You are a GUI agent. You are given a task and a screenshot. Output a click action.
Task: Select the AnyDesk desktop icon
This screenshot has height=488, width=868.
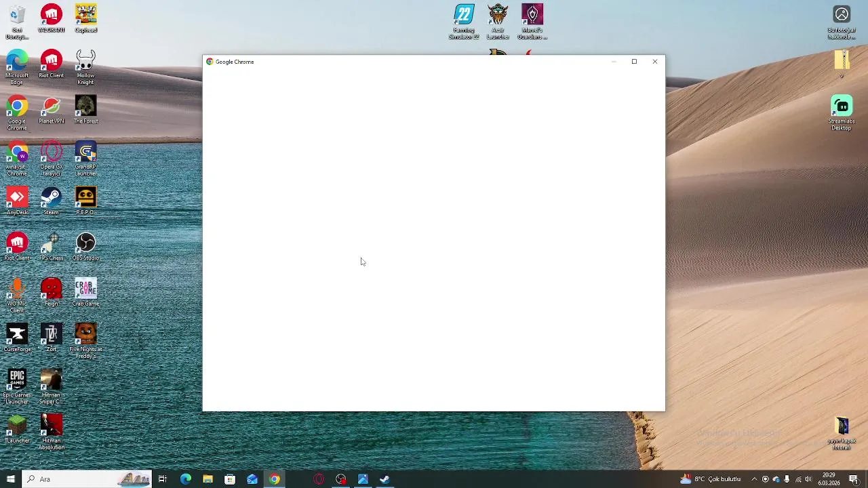click(17, 201)
